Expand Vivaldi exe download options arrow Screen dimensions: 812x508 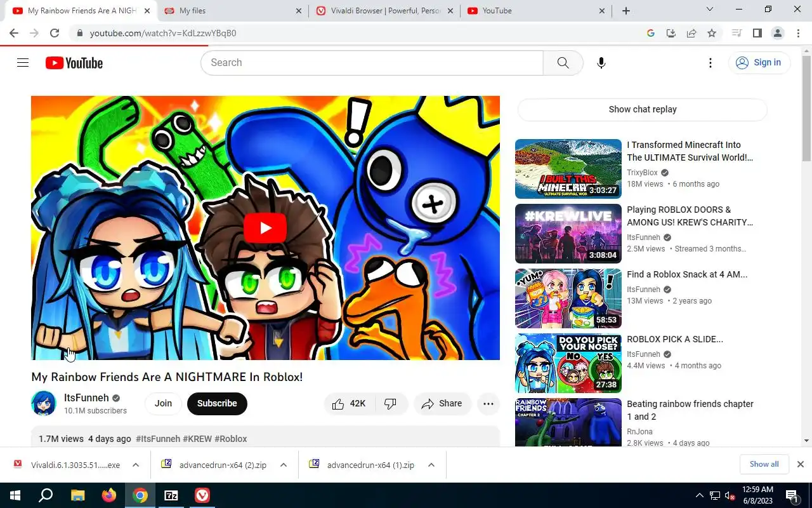(136, 465)
